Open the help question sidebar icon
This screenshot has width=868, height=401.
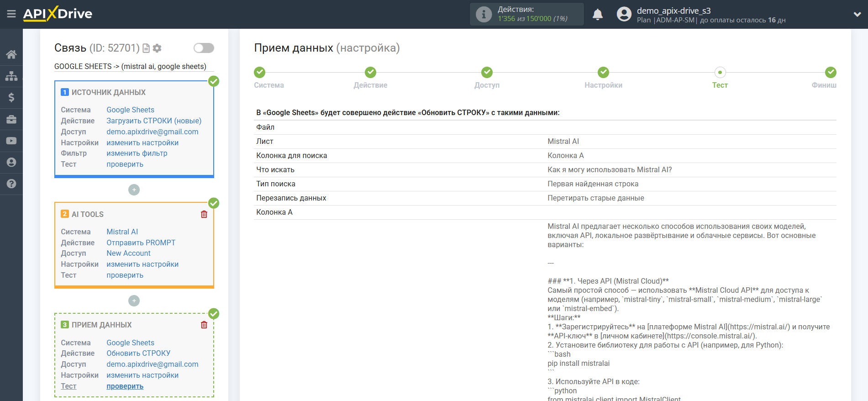11,184
